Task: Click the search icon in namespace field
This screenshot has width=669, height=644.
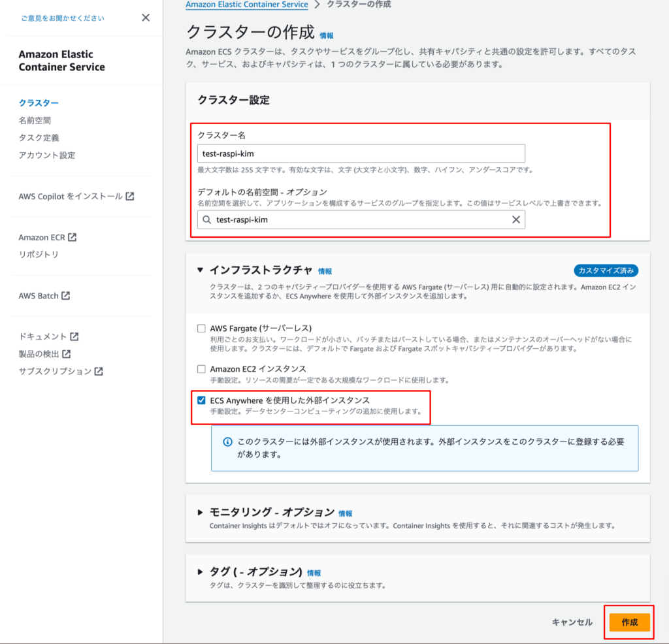Action: 207,219
